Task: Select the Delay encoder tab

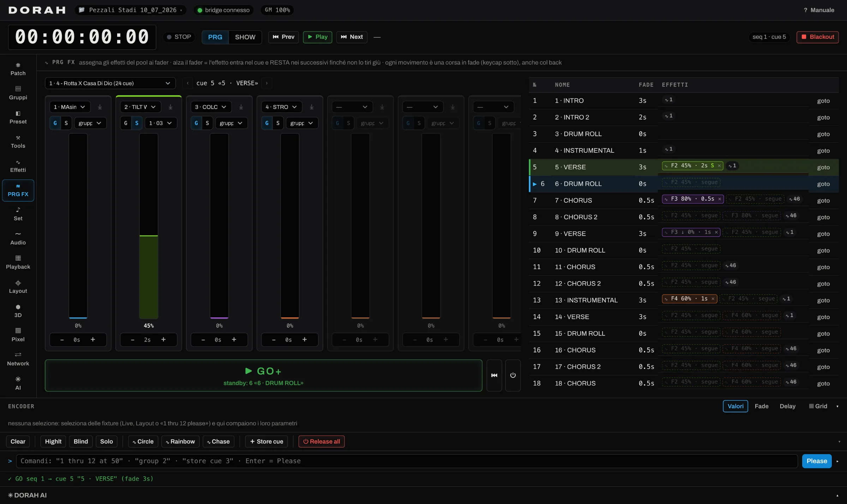Action: [787, 406]
